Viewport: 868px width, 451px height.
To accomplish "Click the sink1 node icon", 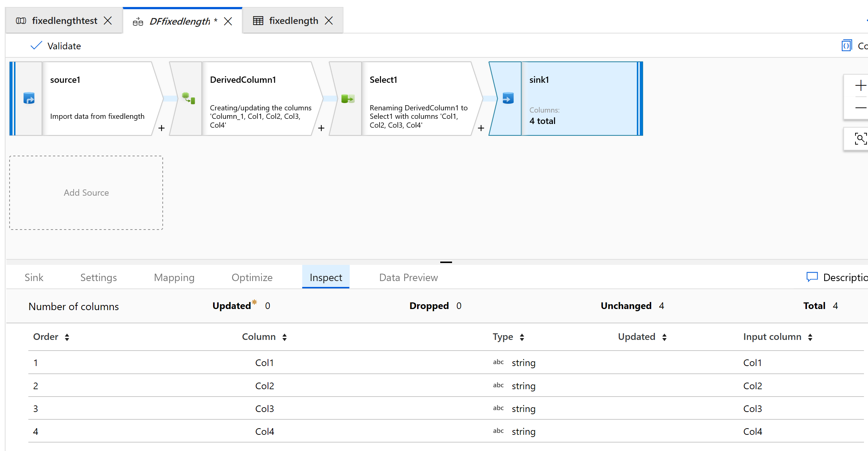I will coord(508,98).
